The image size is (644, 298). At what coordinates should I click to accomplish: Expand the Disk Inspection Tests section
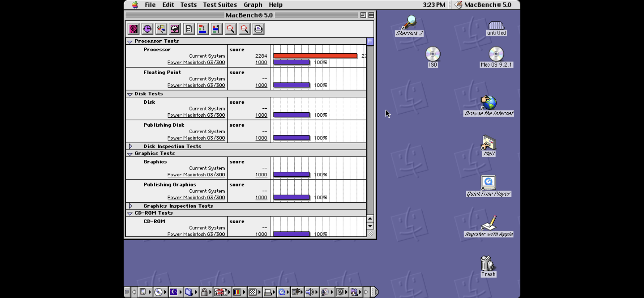click(x=130, y=146)
